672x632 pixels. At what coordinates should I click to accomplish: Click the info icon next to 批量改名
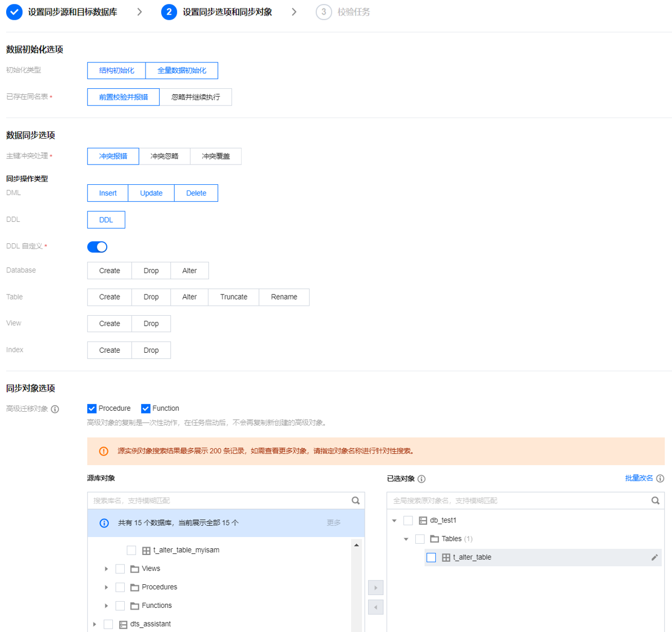pos(660,478)
